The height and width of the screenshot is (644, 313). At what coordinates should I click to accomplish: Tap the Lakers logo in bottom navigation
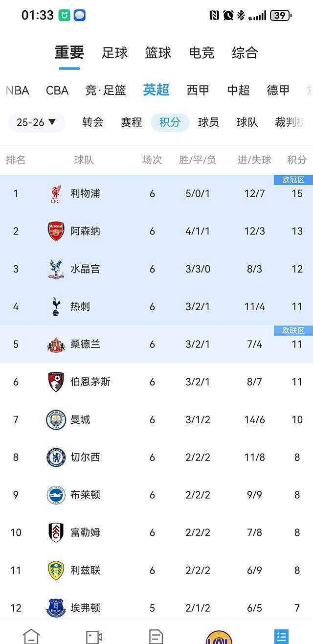219,637
